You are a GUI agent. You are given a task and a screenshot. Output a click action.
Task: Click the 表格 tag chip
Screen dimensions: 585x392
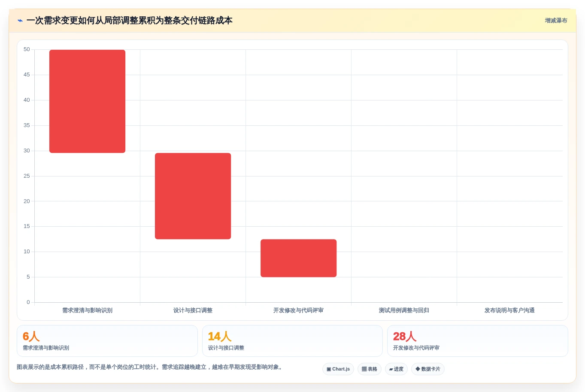[370, 369]
